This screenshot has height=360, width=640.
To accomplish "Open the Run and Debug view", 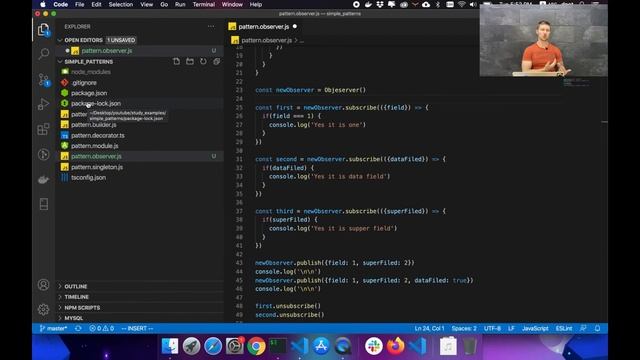I will [x=43, y=104].
